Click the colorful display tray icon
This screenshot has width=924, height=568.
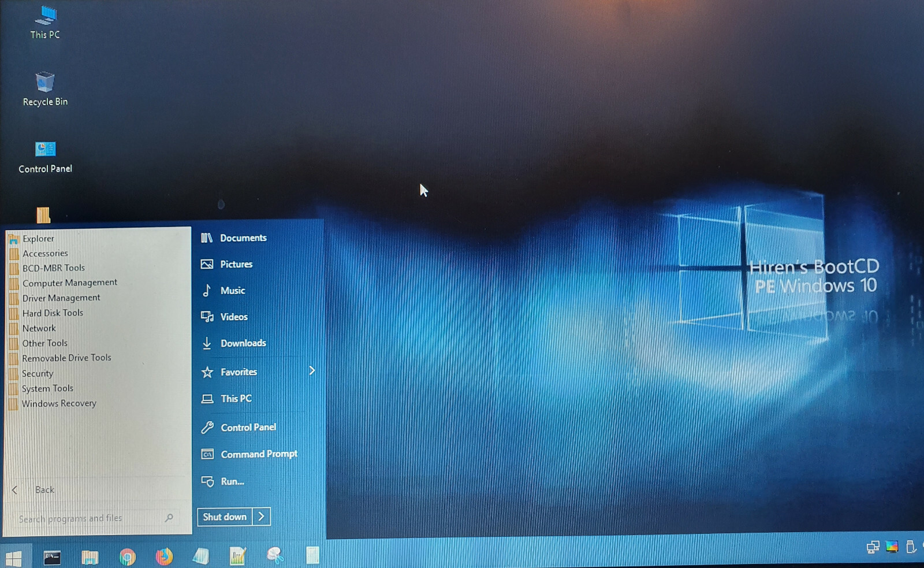tap(892, 547)
